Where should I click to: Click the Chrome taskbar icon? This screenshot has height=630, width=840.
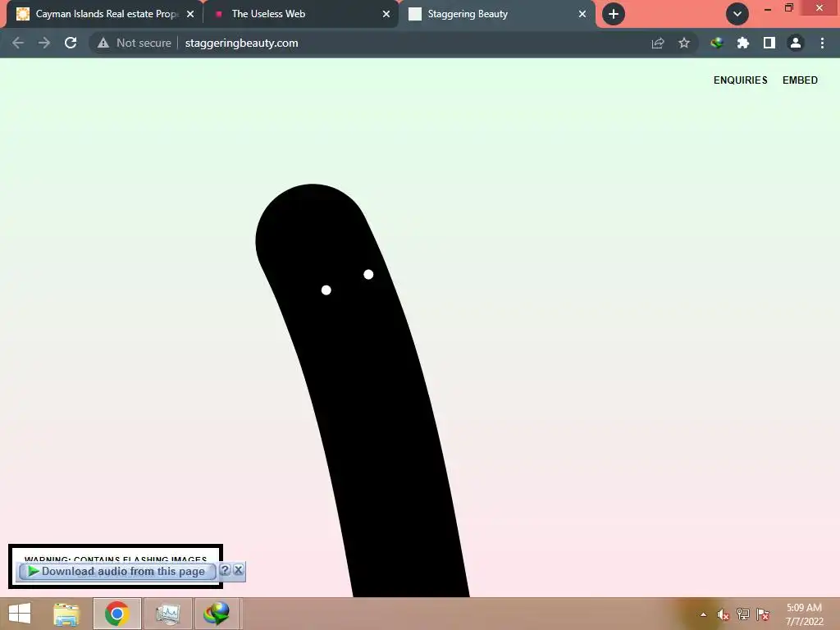117,614
